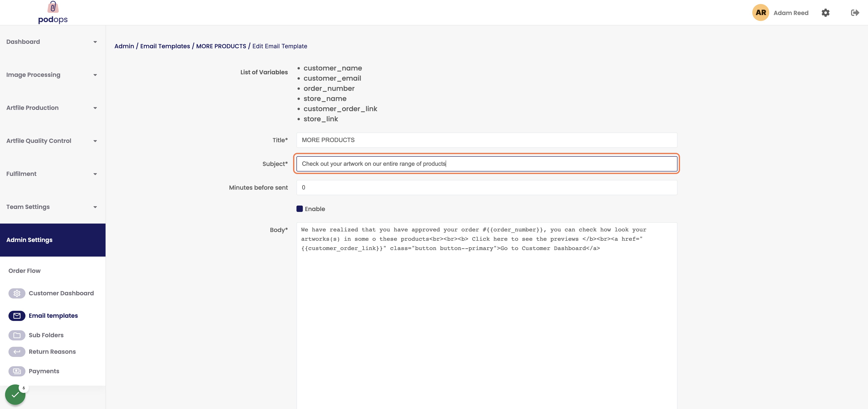
Task: Open Sub Folders in sidebar
Action: (x=46, y=335)
